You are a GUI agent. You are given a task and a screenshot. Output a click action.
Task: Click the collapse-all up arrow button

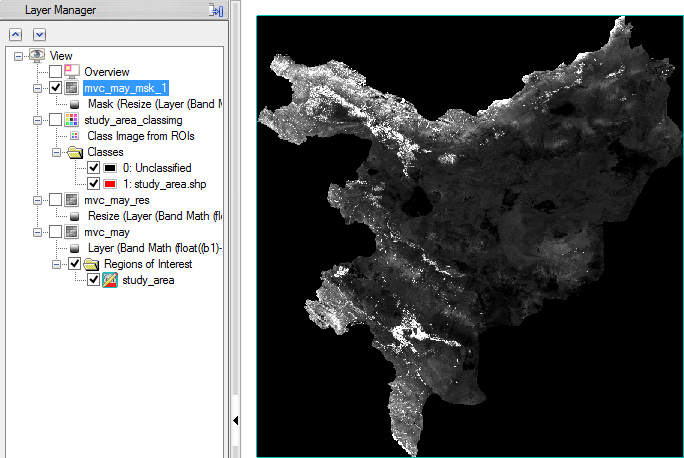coord(15,34)
